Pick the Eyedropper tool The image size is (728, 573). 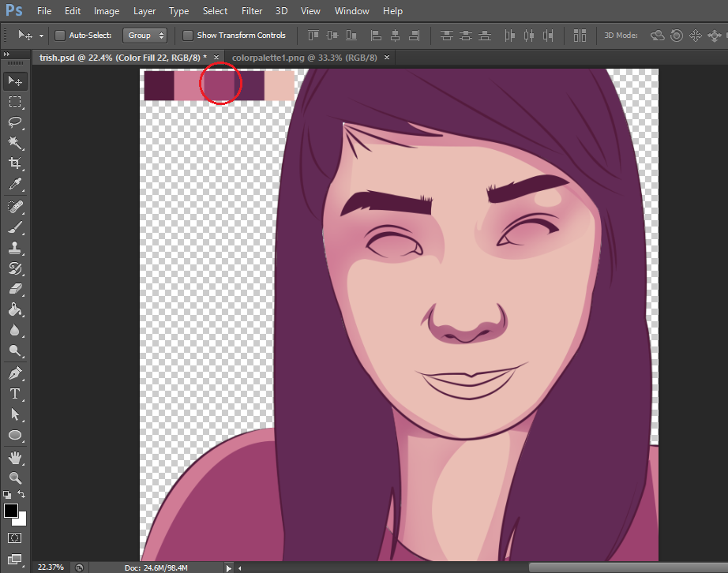[15, 185]
